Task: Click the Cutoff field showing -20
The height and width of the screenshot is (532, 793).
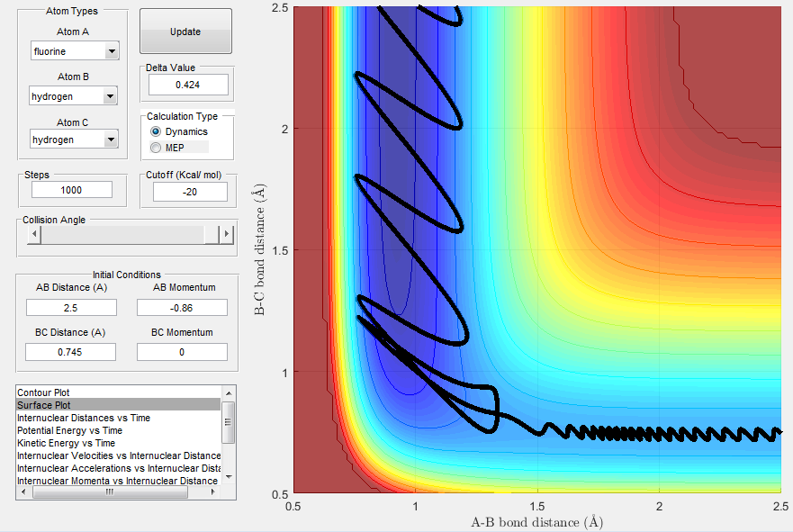Action: coord(190,192)
